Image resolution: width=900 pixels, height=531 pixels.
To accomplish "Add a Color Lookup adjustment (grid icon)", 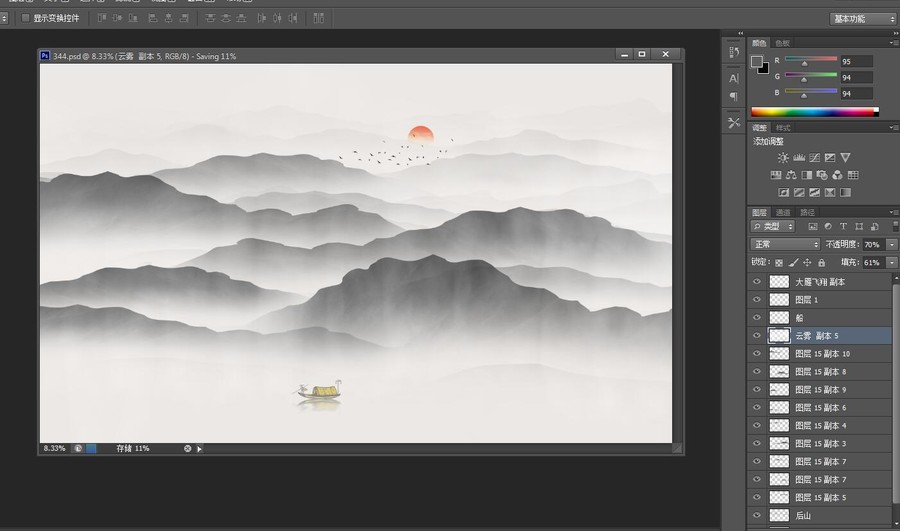I will pos(853,175).
